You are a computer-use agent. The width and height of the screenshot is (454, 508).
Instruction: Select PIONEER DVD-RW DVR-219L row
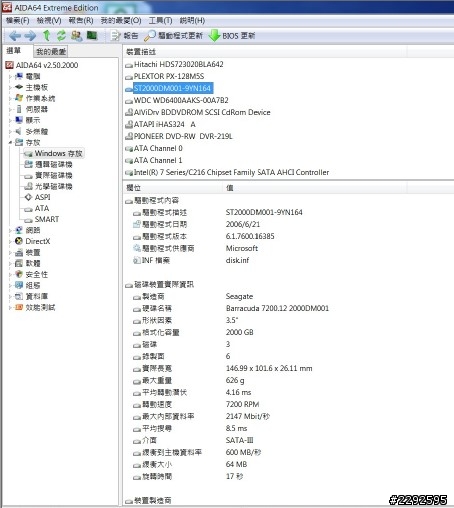[183, 136]
